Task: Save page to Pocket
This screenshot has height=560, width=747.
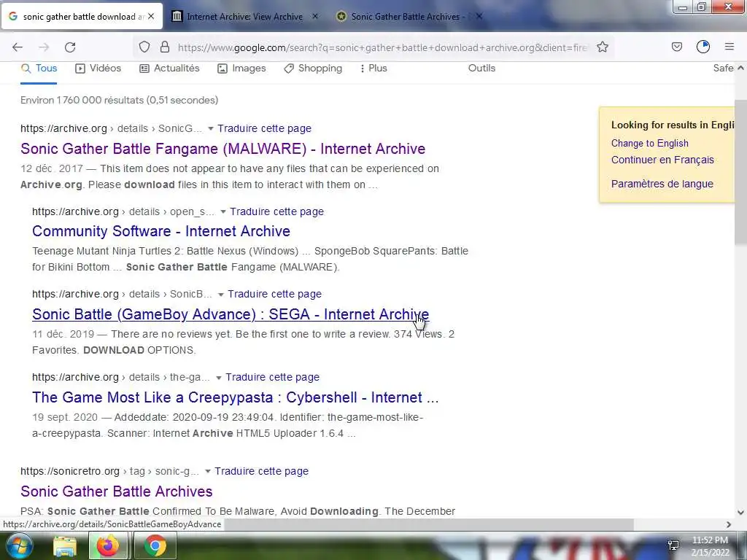Action: point(677,47)
